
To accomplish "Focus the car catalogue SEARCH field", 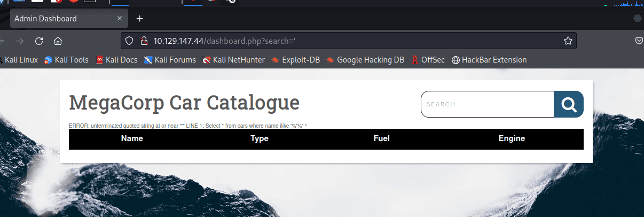I will point(487,104).
